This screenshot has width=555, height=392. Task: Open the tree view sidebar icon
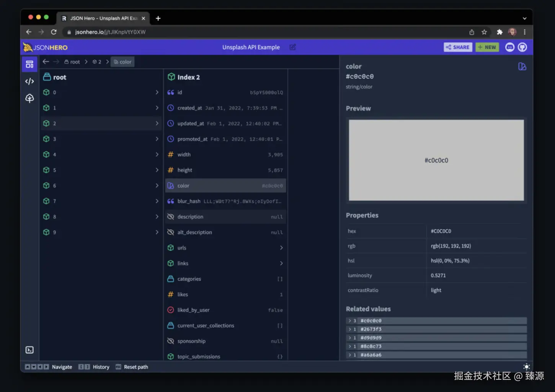29,98
